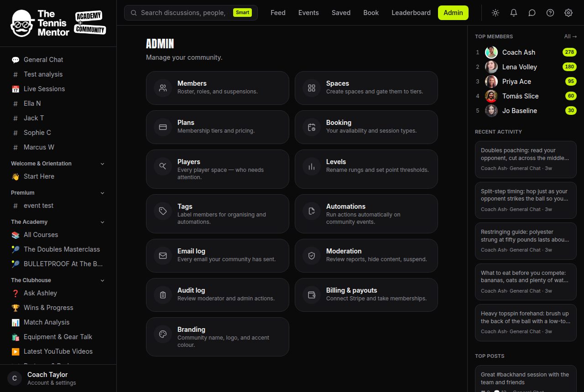Click the Booking card calendar icon

(312, 127)
